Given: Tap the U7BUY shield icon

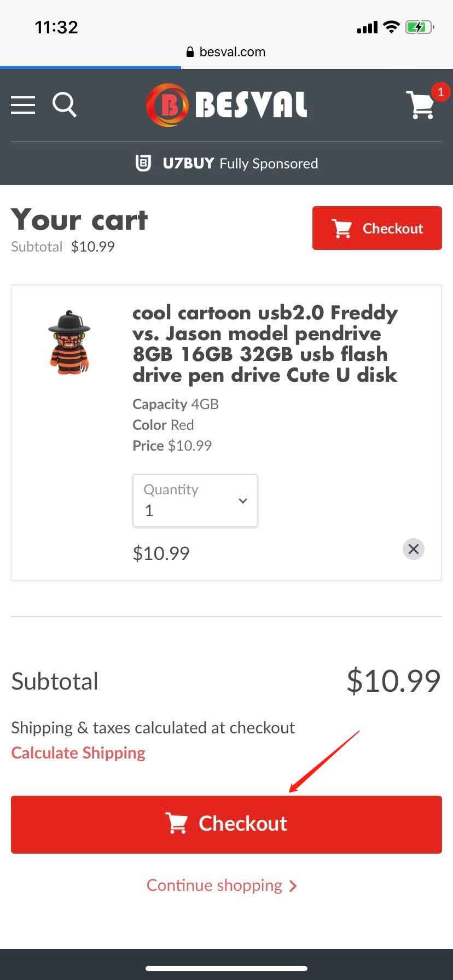Looking at the screenshot, I should pos(143,163).
